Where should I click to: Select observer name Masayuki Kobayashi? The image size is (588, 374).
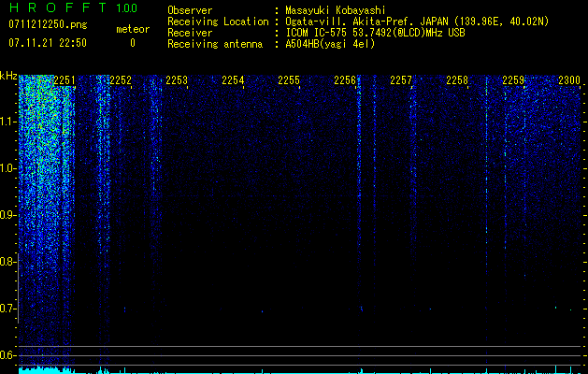coord(336,10)
